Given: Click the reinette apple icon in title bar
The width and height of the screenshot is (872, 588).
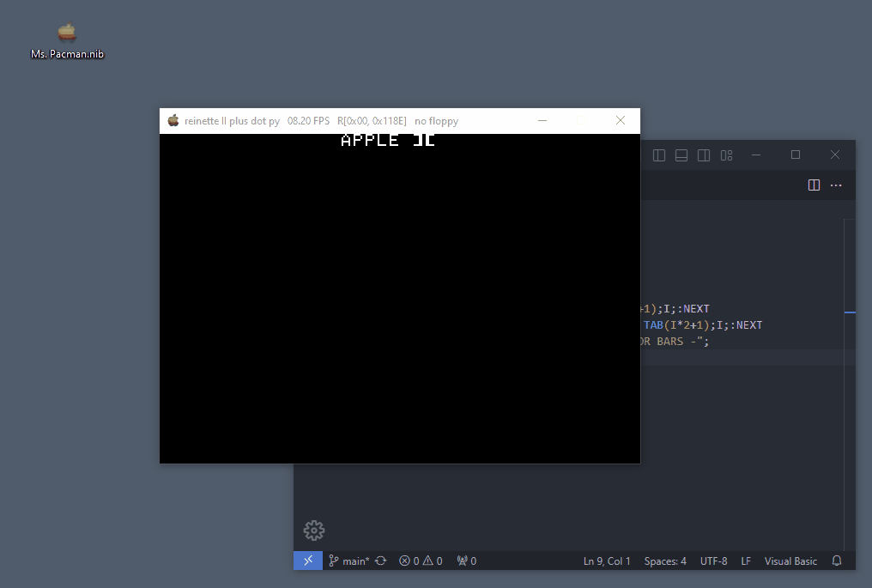Looking at the screenshot, I should tap(173, 121).
